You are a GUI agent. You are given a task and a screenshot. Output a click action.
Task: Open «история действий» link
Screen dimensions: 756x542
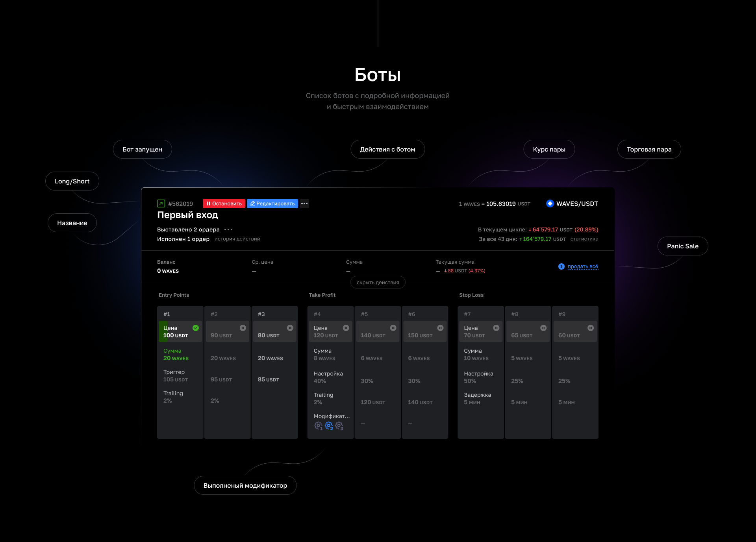tap(237, 239)
